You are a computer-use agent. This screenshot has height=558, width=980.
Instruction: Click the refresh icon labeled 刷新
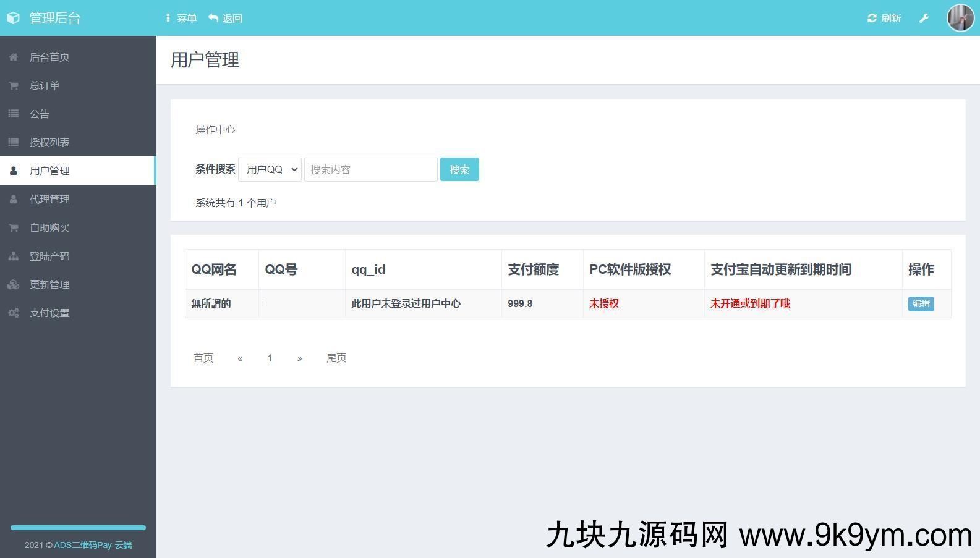point(872,18)
